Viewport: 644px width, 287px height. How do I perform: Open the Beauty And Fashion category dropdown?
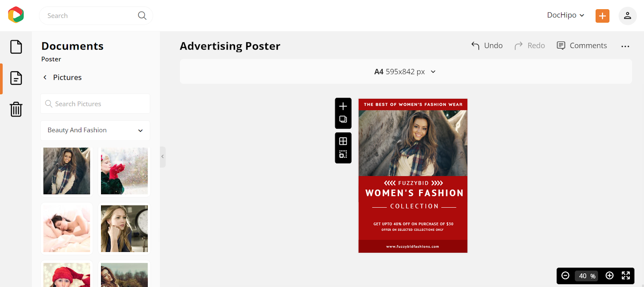95,131
